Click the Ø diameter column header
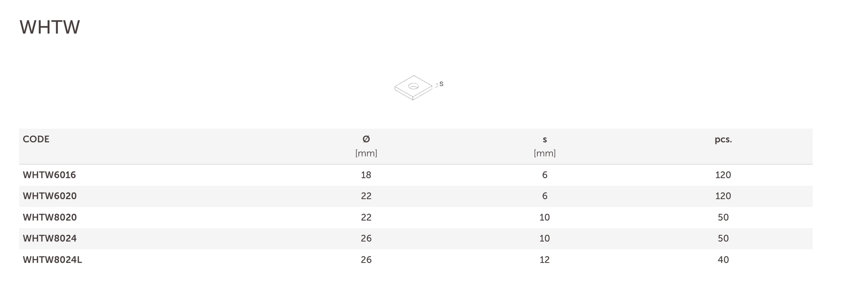The height and width of the screenshot is (295, 868). click(366, 139)
